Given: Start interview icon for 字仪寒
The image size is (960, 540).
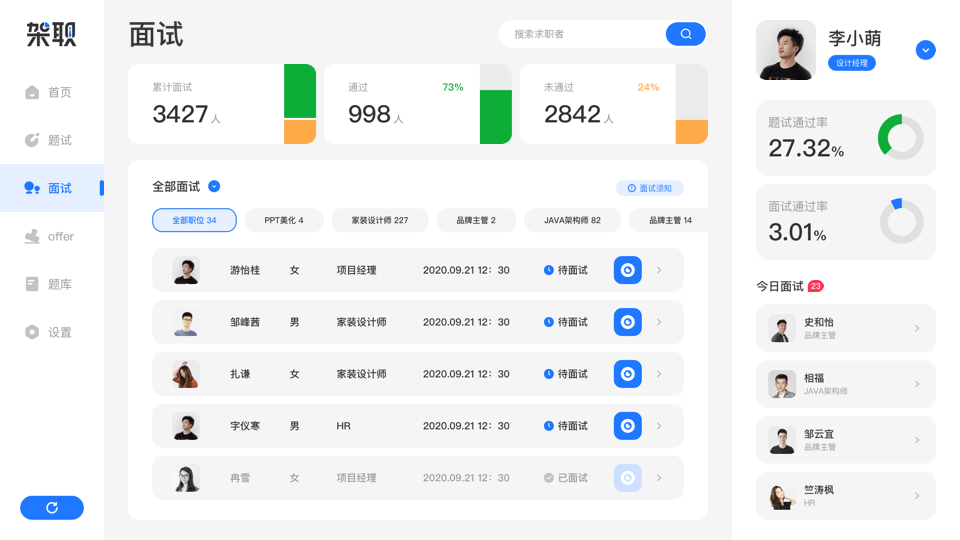Looking at the screenshot, I should [x=628, y=426].
